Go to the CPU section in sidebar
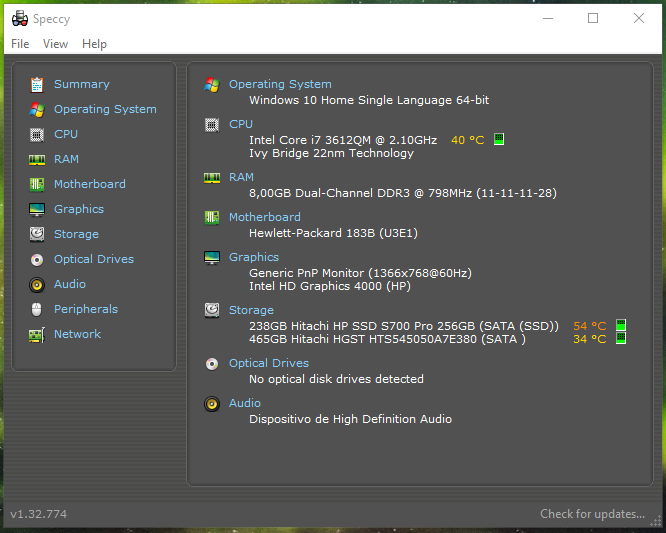Screen dimensions: 666x533 click(66, 134)
